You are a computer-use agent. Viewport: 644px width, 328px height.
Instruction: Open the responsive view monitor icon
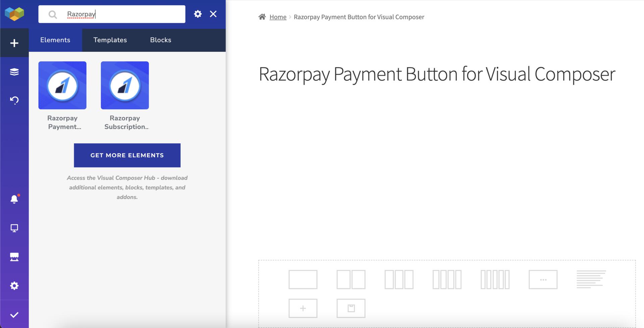(14, 228)
